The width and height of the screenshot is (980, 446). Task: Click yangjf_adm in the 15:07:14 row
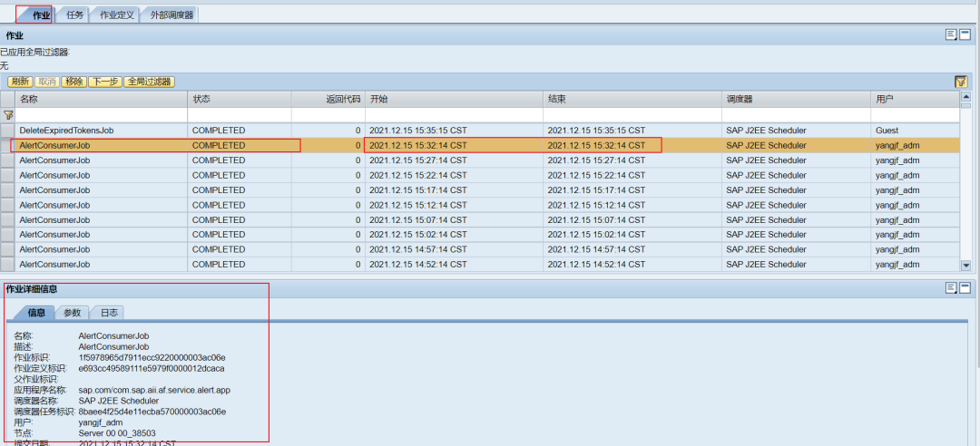pyautogui.click(x=897, y=220)
